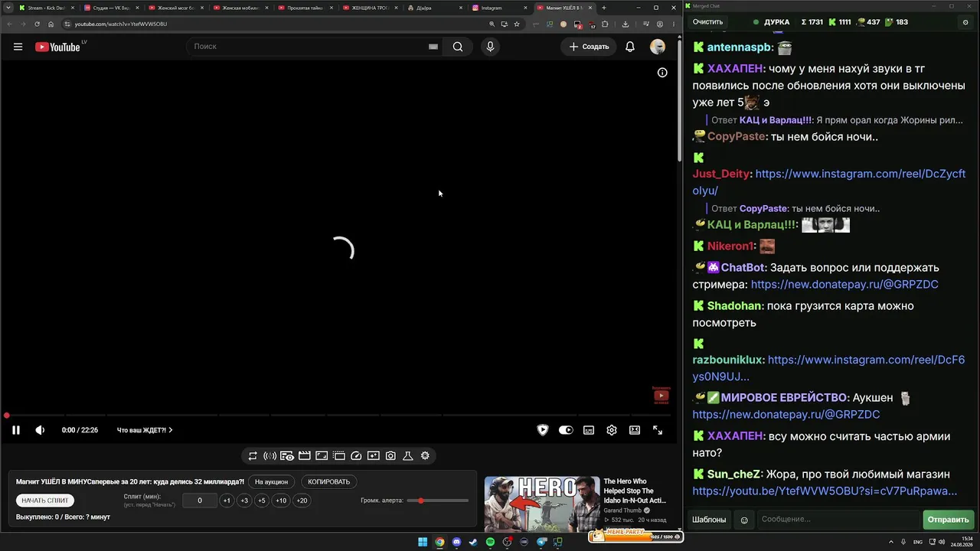Viewport: 980px width, 551px height.
Task: Click the КОПИРОВАТЬ button
Action: tap(328, 482)
